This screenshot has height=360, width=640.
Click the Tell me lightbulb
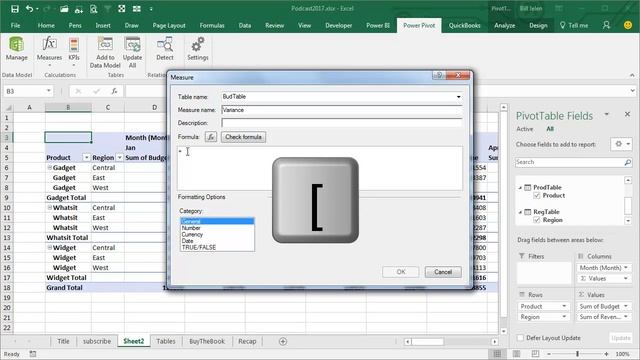click(x=562, y=25)
